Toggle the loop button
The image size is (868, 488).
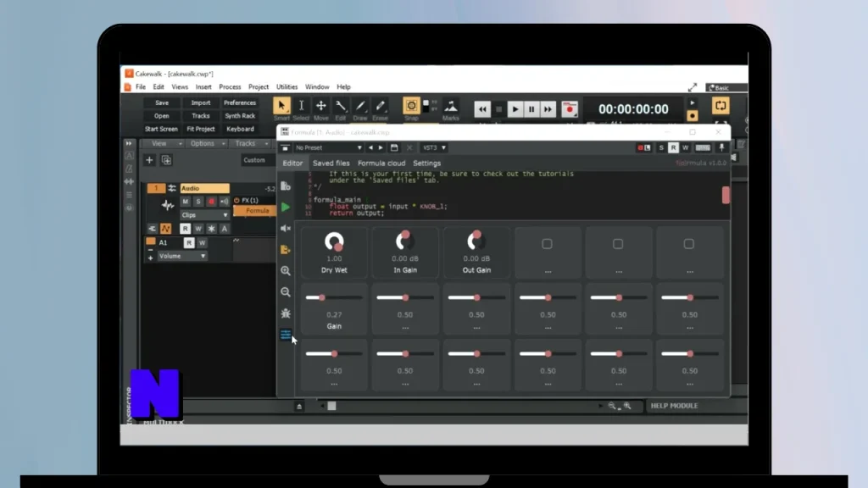click(721, 105)
